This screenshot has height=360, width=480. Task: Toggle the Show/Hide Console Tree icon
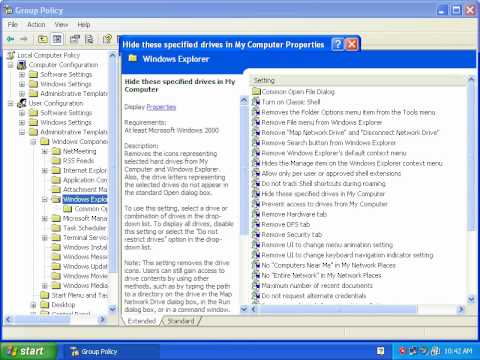(x=57, y=39)
